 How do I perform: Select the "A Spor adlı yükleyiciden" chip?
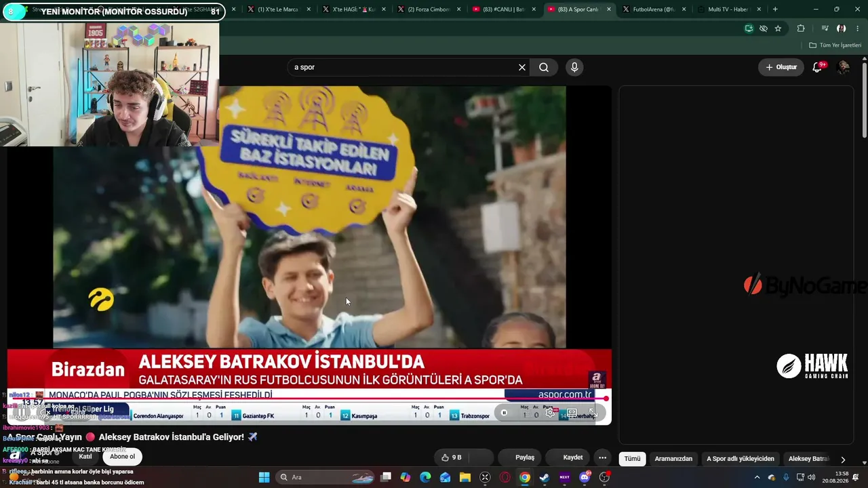(x=740, y=459)
